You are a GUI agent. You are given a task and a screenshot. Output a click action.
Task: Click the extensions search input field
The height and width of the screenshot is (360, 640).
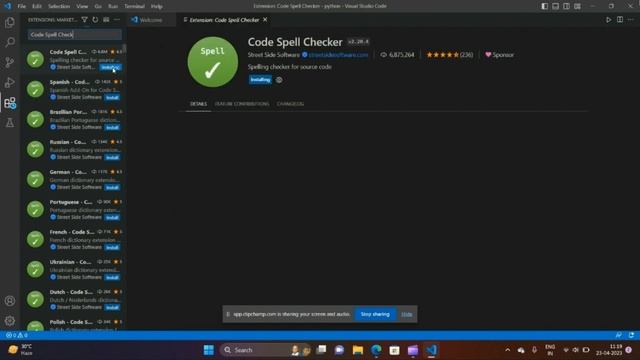pyautogui.click(x=75, y=35)
